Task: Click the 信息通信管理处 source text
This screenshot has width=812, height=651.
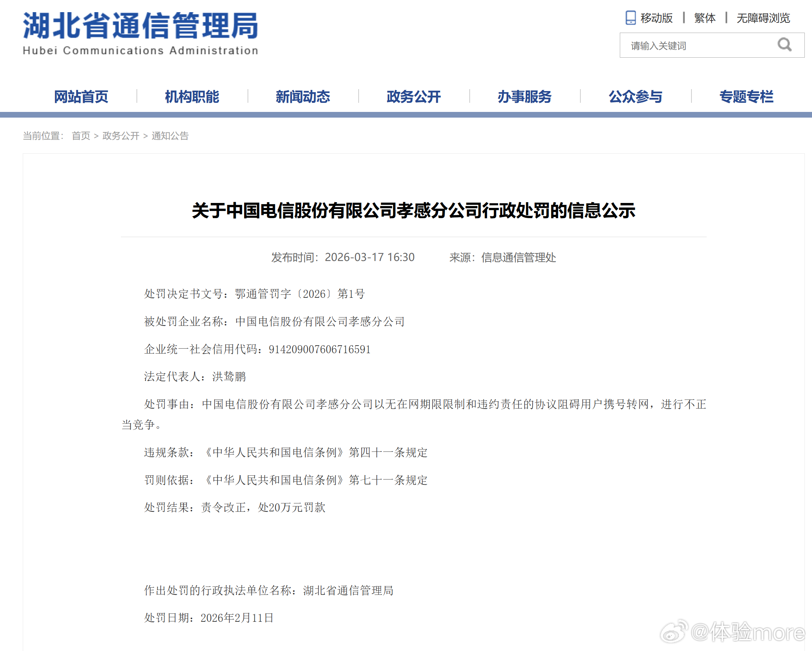Action: click(518, 258)
